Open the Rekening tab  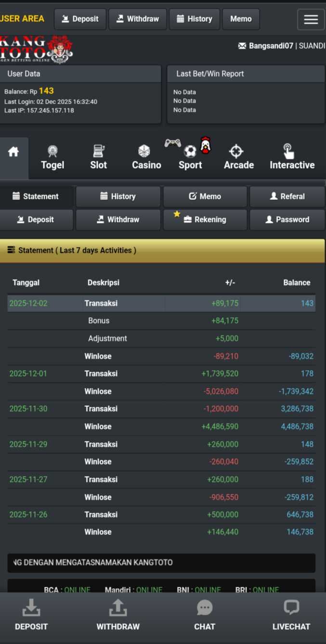click(x=205, y=219)
